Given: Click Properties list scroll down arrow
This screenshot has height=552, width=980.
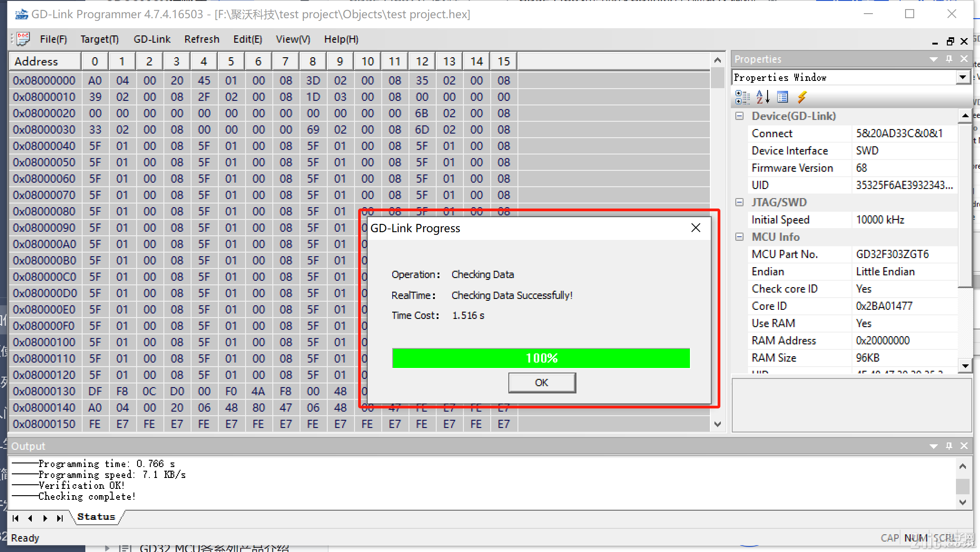Looking at the screenshot, I should 965,366.
